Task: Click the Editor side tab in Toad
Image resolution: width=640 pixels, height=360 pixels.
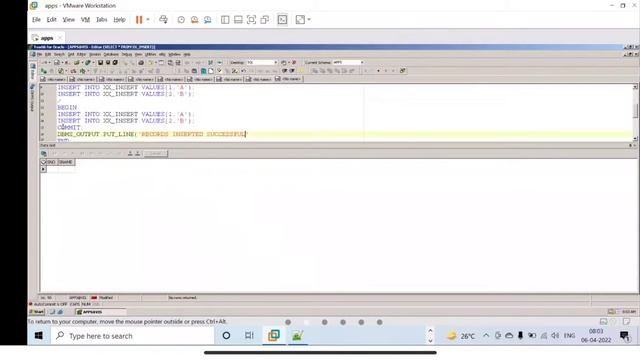Action: [33, 71]
